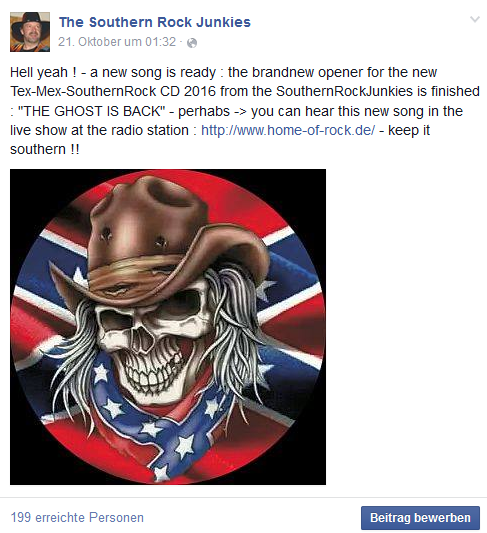The image size is (487, 533).
Task: Open The Southern Rock Junkies profile picture
Action: [x=30, y=32]
